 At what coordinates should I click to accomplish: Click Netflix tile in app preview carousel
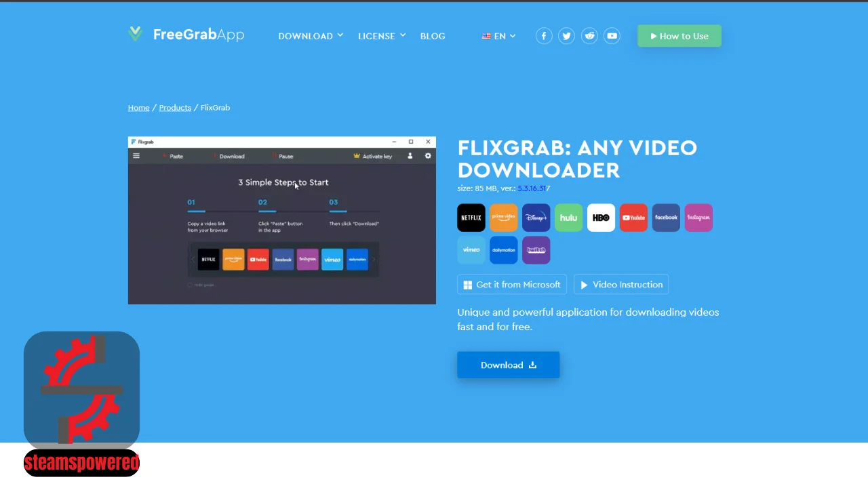(x=209, y=260)
